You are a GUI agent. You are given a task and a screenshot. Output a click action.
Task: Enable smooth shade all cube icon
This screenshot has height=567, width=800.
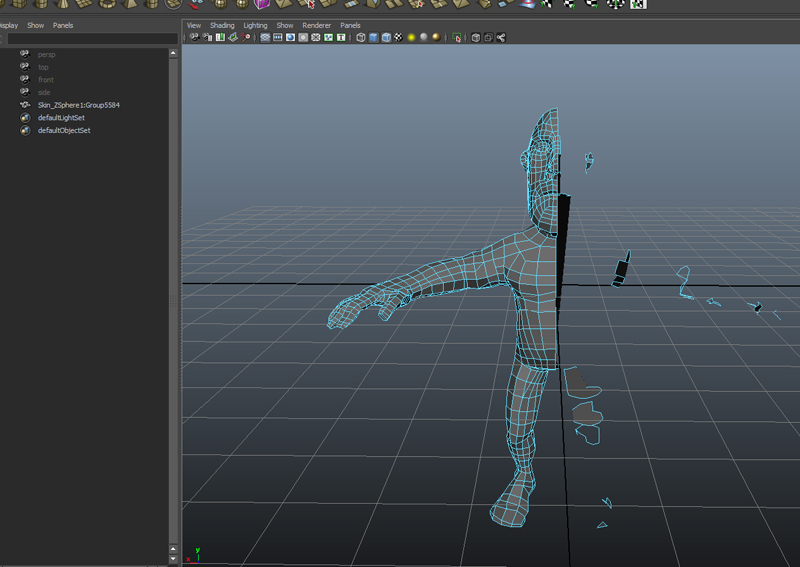374,38
